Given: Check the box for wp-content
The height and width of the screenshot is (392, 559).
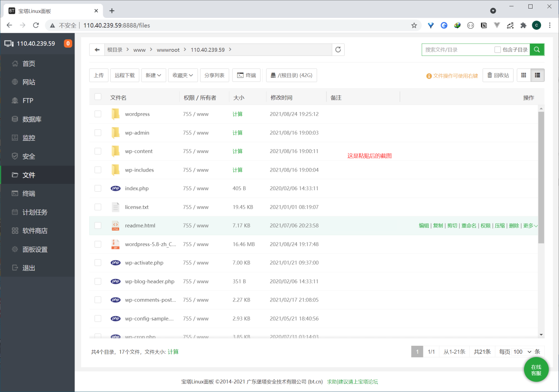Looking at the screenshot, I should tap(98, 151).
